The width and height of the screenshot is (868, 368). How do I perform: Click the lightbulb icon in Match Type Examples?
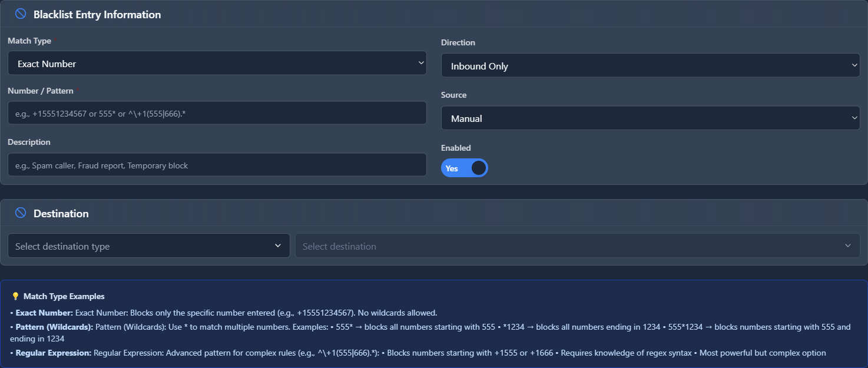pos(15,296)
